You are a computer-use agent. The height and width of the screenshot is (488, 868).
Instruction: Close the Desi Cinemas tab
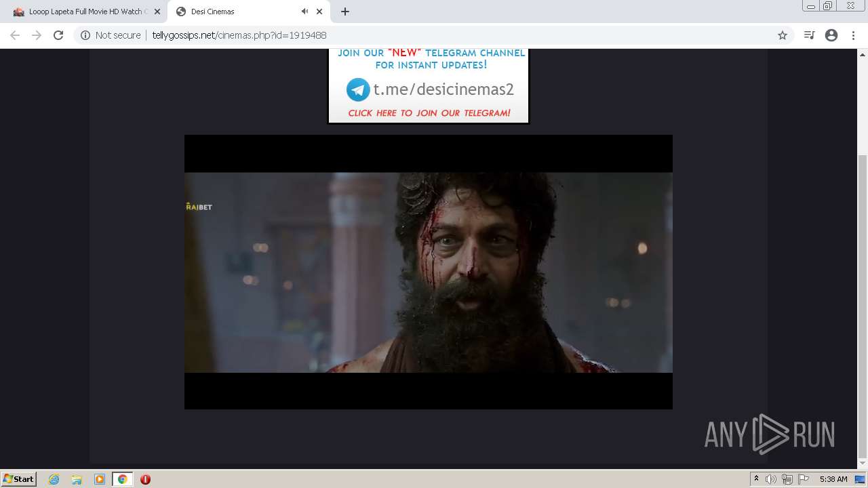(x=319, y=12)
